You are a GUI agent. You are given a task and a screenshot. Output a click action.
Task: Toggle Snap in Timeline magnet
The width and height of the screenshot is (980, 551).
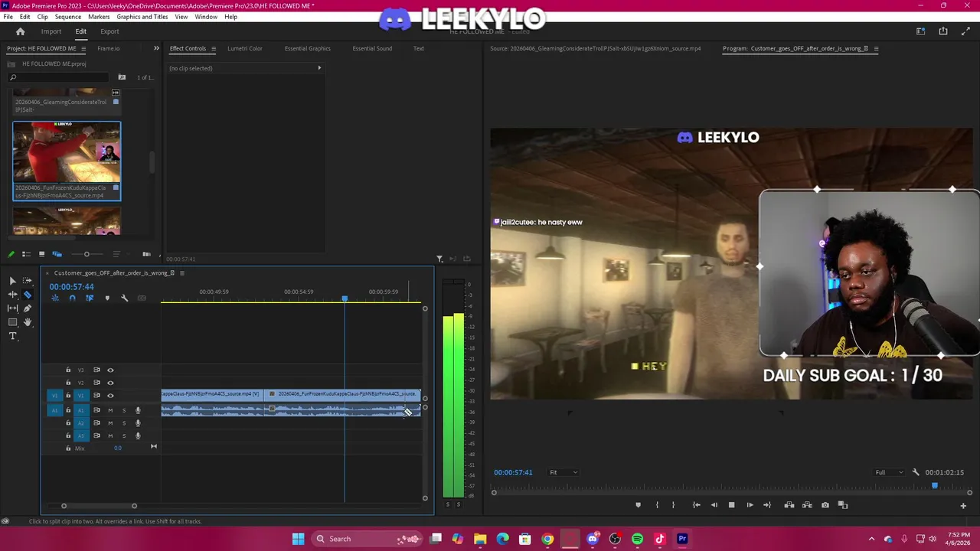[x=72, y=298]
